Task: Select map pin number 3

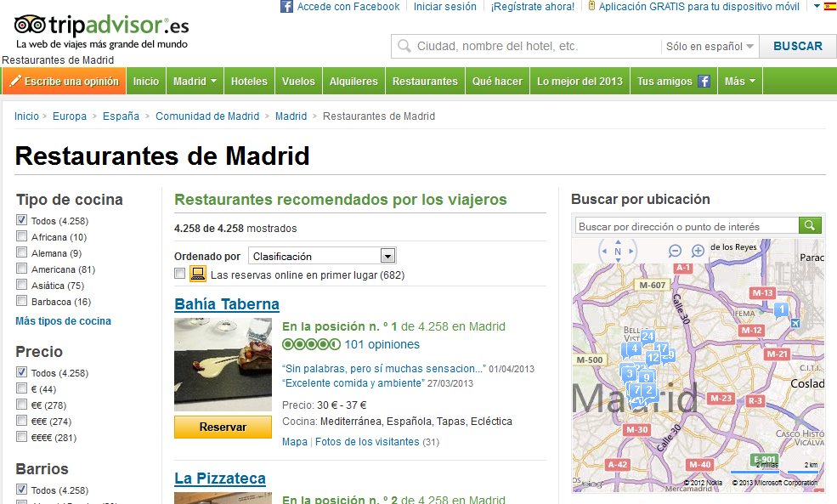Action: click(x=630, y=373)
